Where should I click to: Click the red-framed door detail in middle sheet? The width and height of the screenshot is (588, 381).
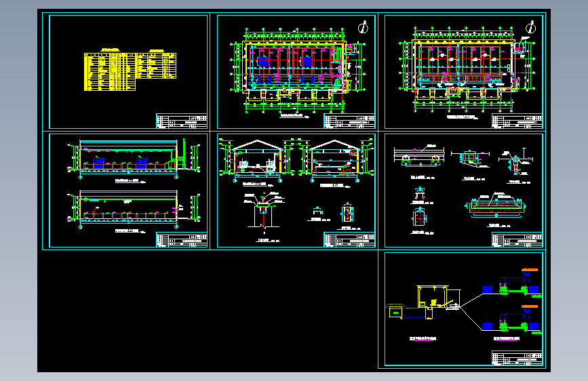(x=347, y=213)
